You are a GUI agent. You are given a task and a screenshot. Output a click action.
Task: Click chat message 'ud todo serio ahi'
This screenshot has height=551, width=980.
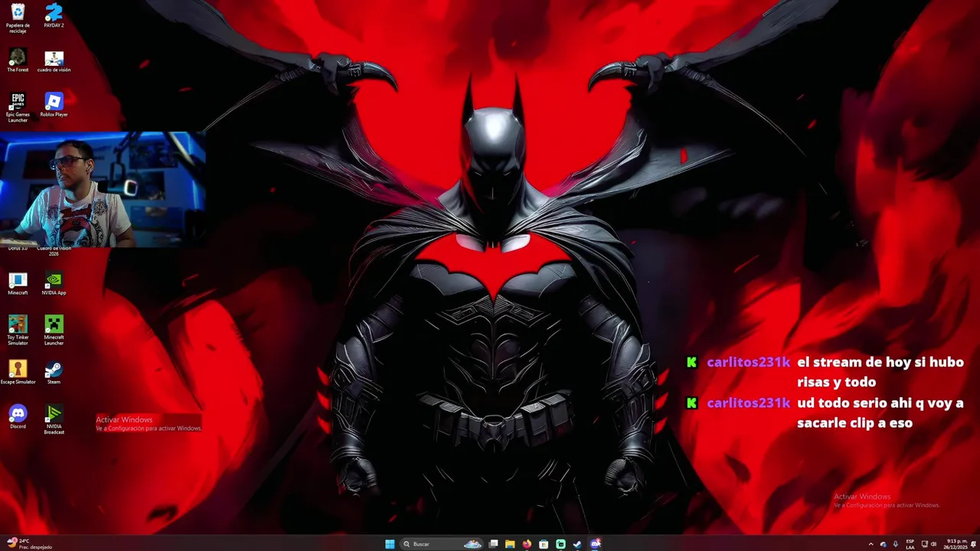880,412
